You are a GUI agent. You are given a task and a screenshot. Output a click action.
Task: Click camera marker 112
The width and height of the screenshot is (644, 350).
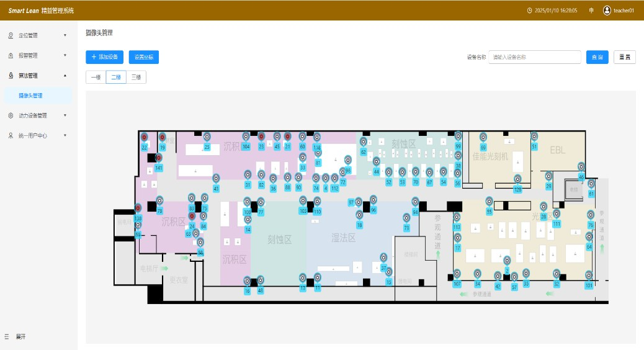pyautogui.click(x=335, y=179)
